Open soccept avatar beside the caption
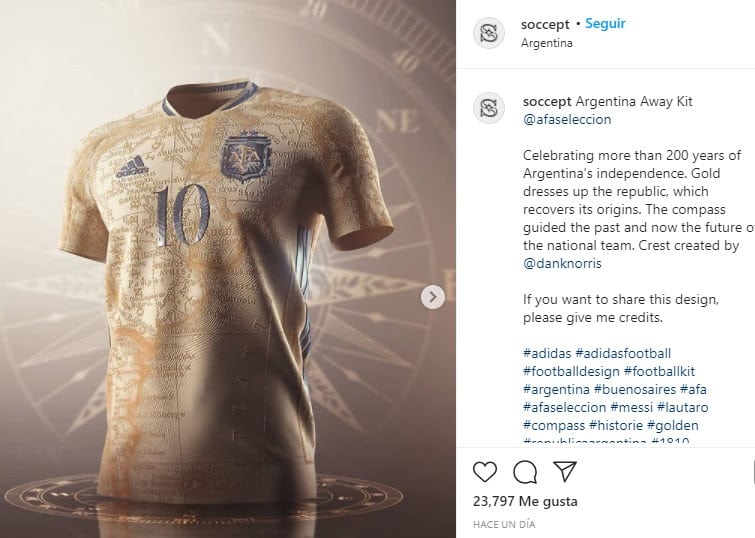Image resolution: width=755 pixels, height=538 pixels. (489, 108)
